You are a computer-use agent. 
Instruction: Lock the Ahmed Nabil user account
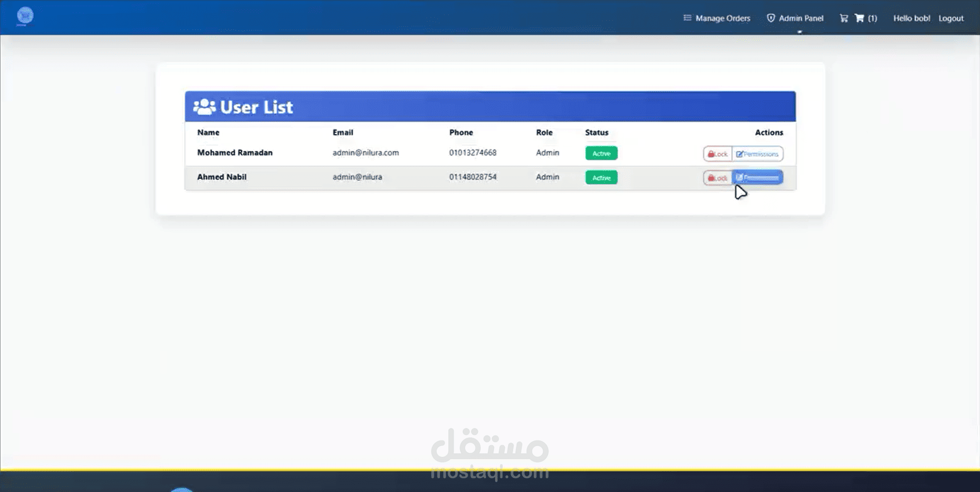(718, 178)
